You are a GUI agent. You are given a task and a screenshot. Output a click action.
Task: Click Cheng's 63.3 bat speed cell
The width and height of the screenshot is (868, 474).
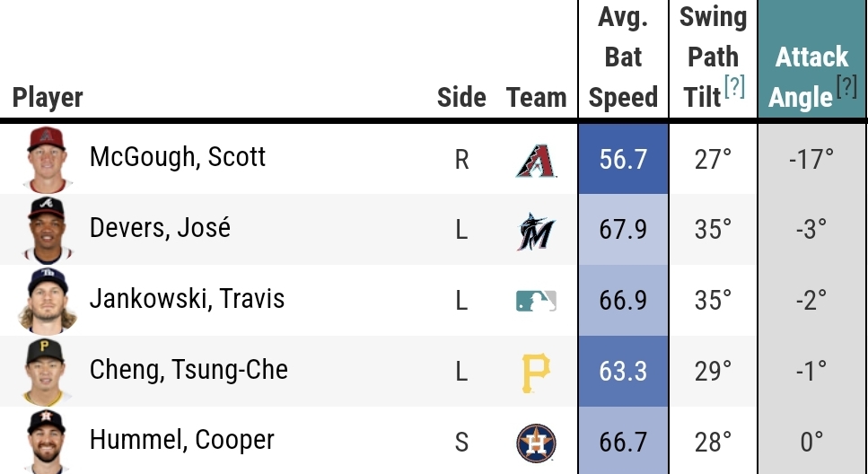[x=623, y=371]
